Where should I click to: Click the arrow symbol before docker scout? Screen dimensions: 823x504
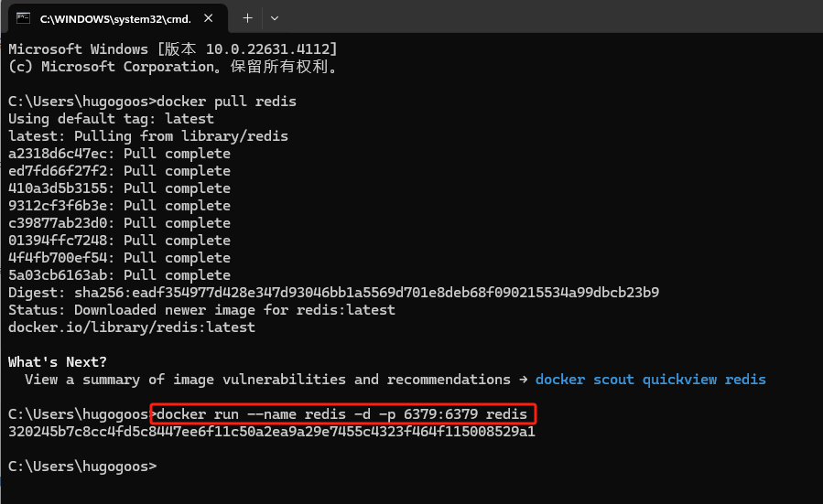pyautogui.click(x=523, y=380)
